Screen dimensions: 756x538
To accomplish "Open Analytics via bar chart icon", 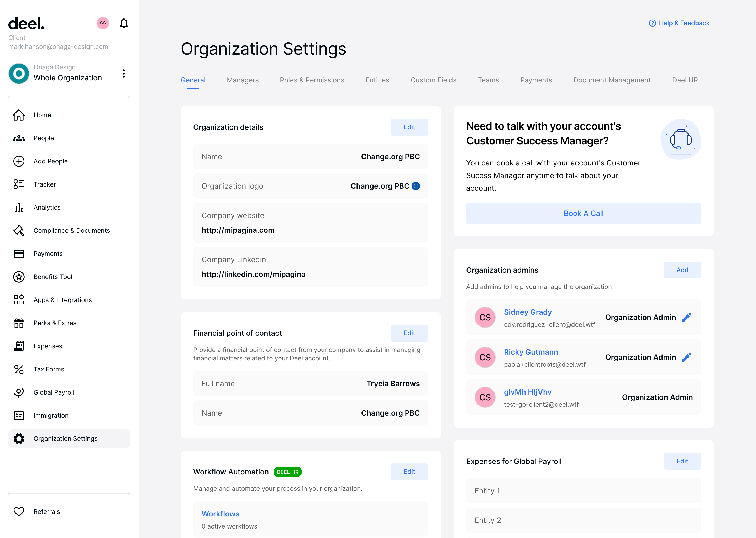I will coord(19,207).
